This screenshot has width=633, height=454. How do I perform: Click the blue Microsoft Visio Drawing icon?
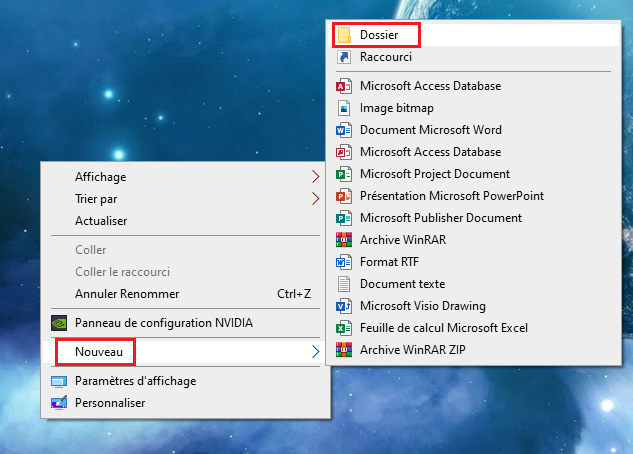(344, 306)
